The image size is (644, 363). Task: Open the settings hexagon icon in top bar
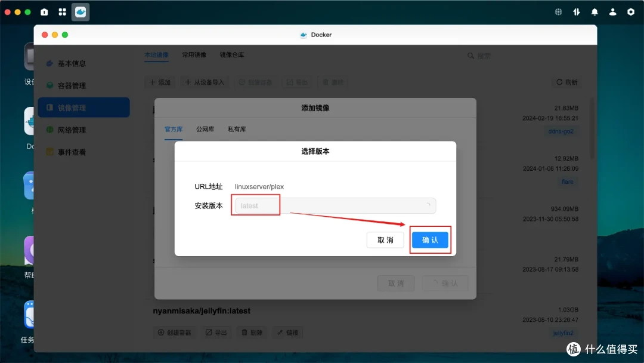coord(630,12)
